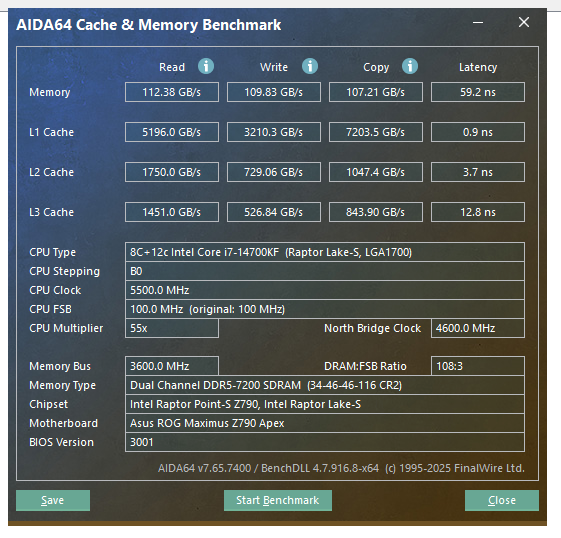Image resolution: width=561 pixels, height=538 pixels.
Task: Click the Memory row label
Action: coord(50,92)
